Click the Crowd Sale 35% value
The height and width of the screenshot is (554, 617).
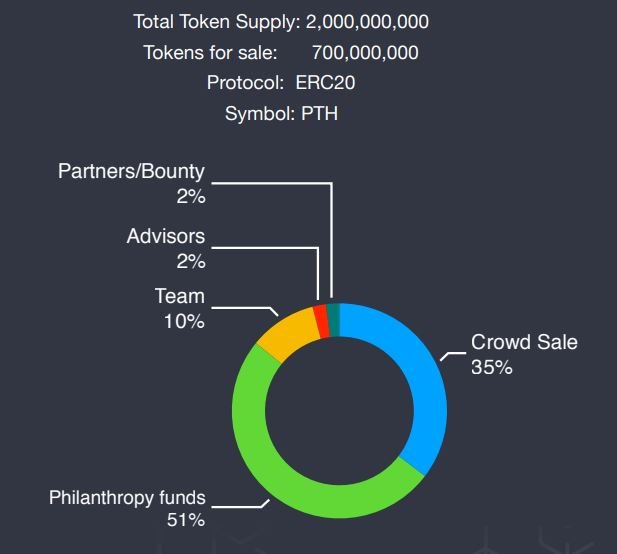coord(492,367)
